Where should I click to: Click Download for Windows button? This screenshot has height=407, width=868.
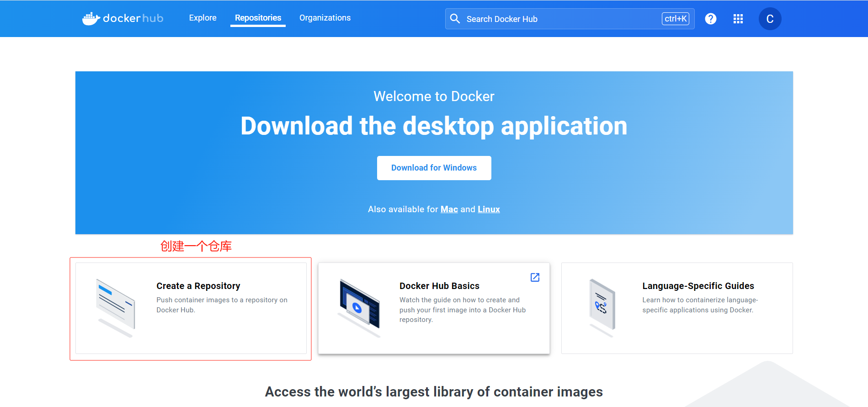point(434,168)
